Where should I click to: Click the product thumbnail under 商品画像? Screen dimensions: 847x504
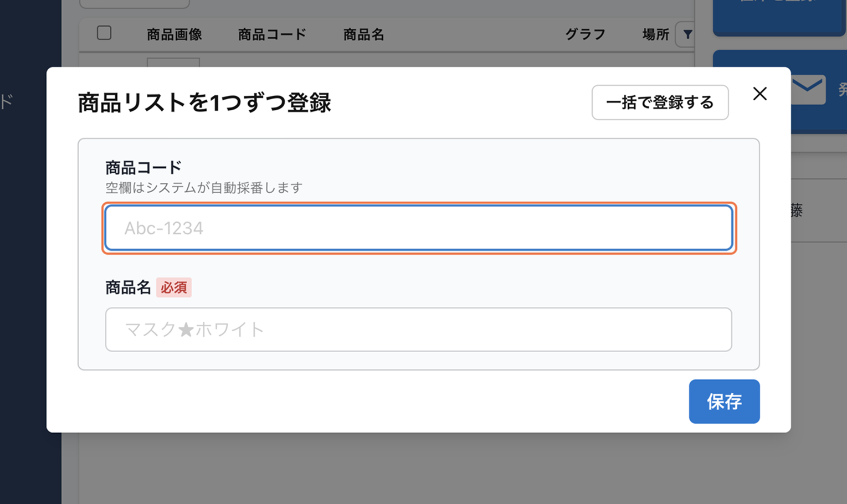pyautogui.click(x=173, y=62)
